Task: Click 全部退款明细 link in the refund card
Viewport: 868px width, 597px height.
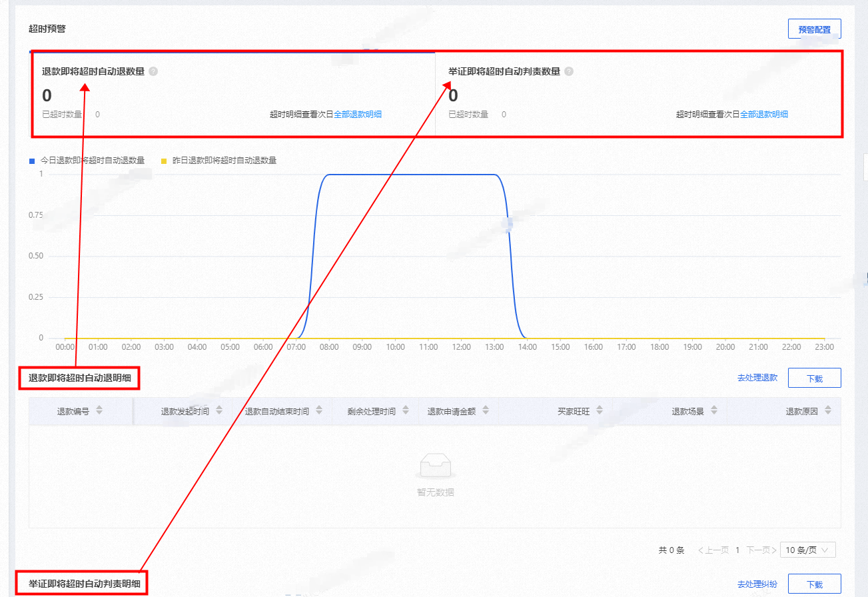Action: pos(358,114)
